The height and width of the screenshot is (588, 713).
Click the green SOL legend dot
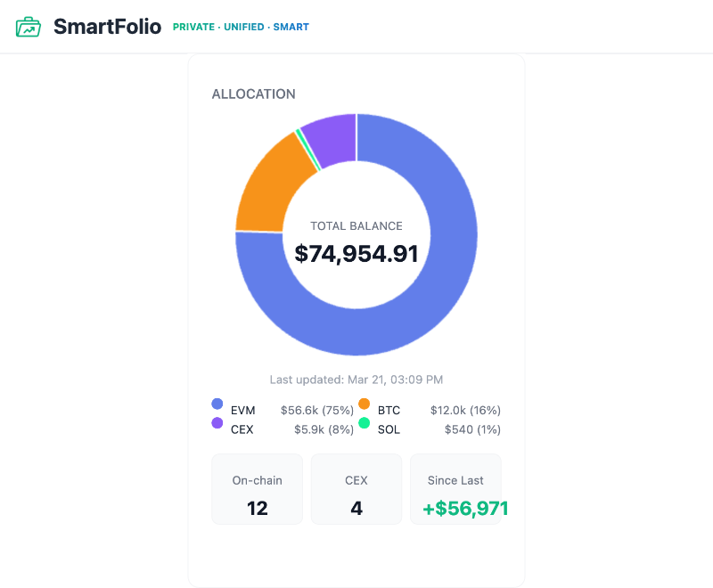click(x=364, y=424)
